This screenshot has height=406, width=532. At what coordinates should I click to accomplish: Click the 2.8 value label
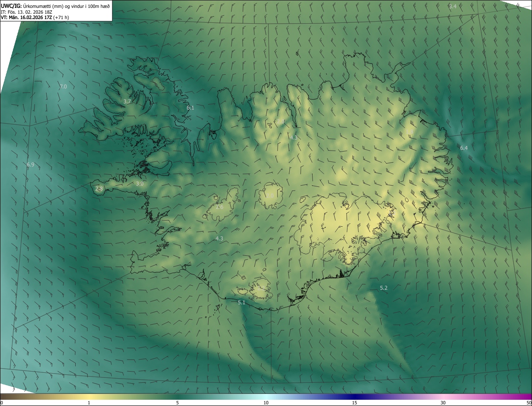pyautogui.click(x=99, y=188)
